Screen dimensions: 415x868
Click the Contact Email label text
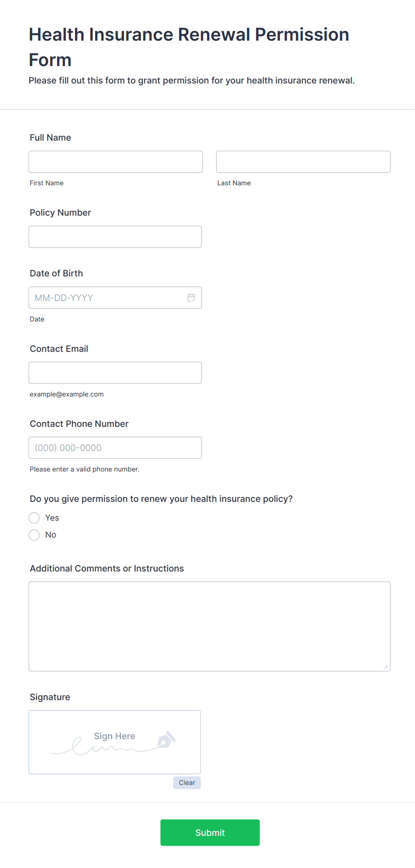point(59,349)
